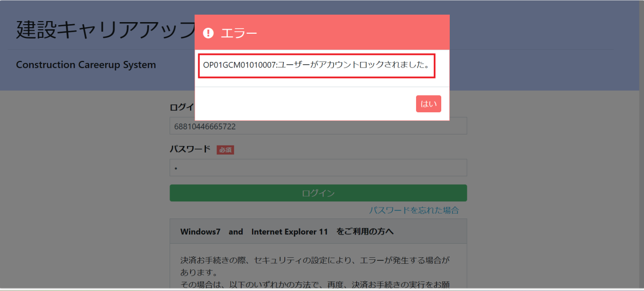Image resolution: width=644 pixels, height=291 pixels.
Task: Click the exclamation mark error icon
Action: (x=208, y=33)
